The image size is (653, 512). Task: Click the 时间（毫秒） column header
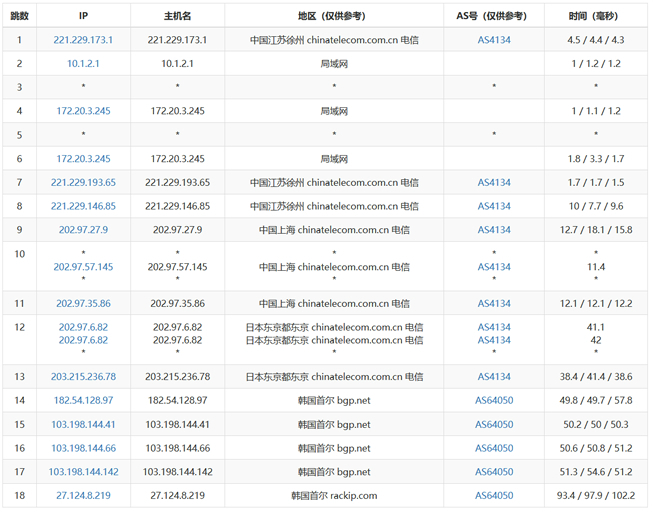596,17
